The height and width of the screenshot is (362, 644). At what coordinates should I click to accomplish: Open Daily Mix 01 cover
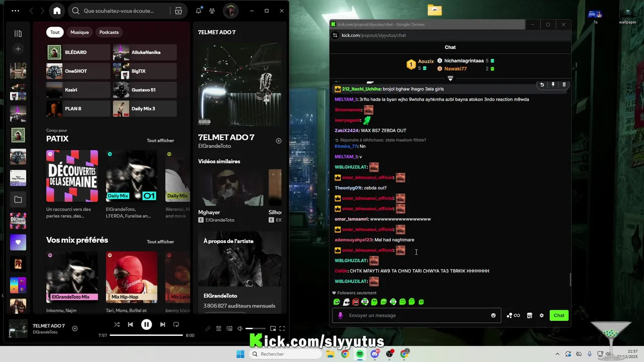(131, 176)
